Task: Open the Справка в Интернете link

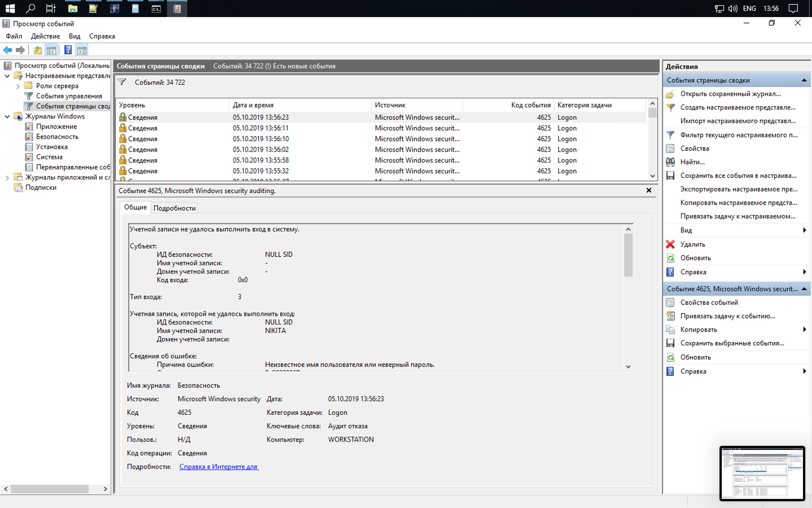Action: 219,466
